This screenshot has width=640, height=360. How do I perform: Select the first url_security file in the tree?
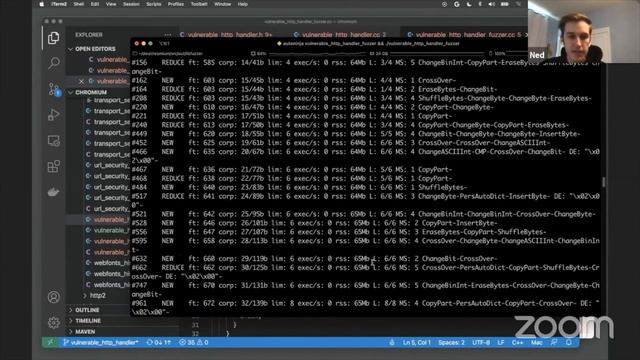pyautogui.click(x=107, y=165)
